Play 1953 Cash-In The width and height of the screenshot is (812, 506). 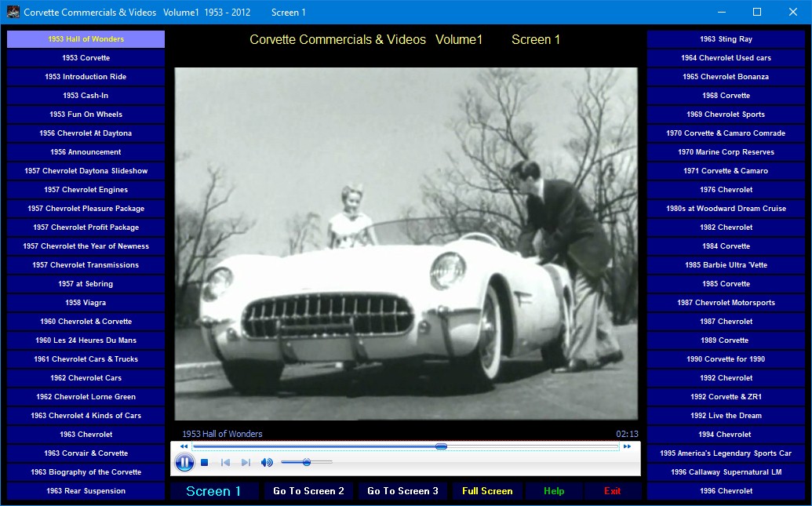[x=86, y=95]
